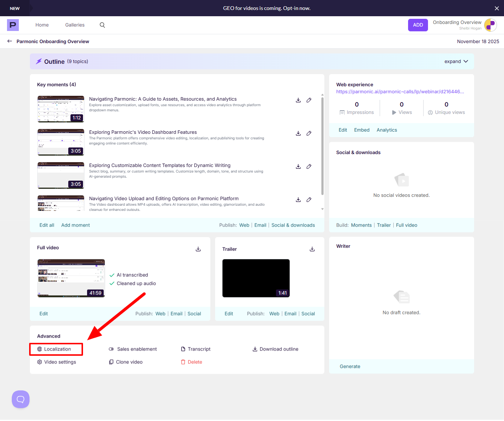Open the chat support bubble

(x=21, y=399)
